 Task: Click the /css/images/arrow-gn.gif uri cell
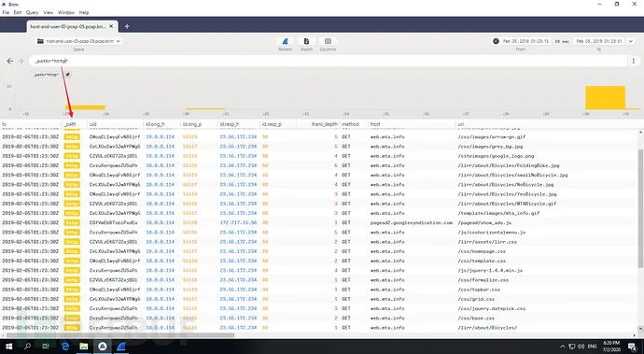(492, 137)
